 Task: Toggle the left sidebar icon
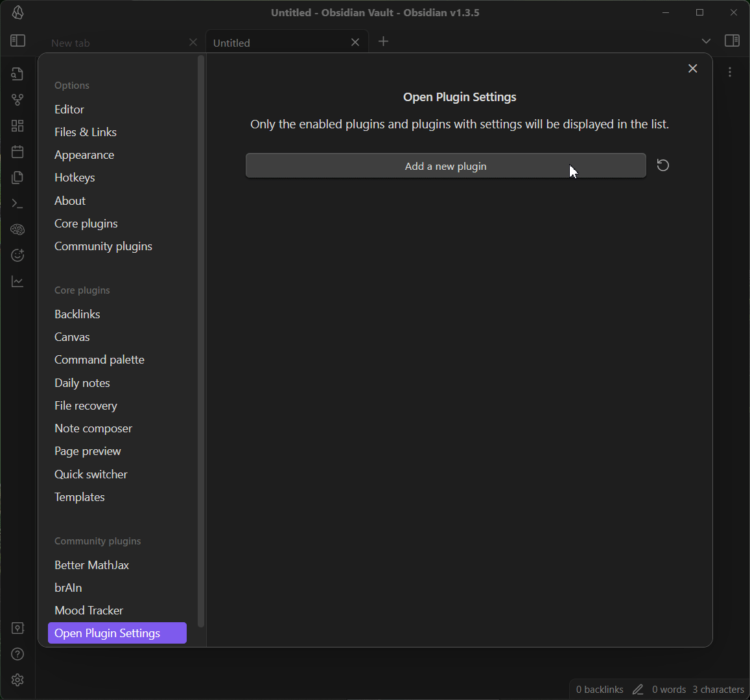18,41
